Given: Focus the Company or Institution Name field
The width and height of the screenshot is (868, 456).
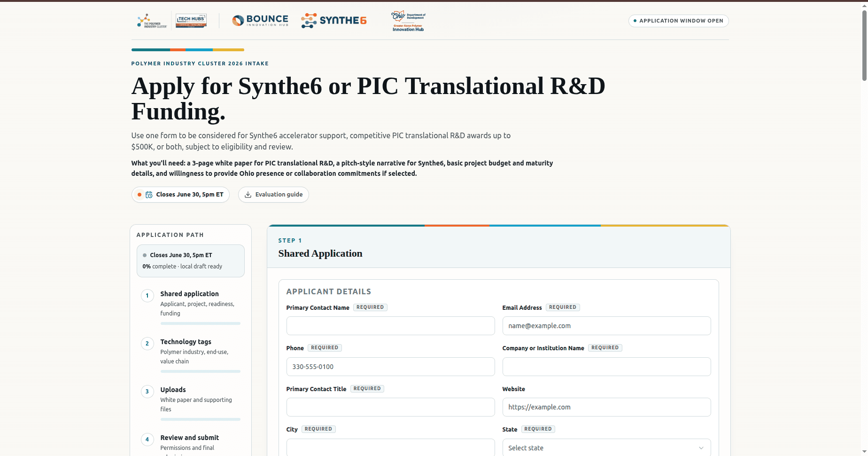Looking at the screenshot, I should pos(606,367).
